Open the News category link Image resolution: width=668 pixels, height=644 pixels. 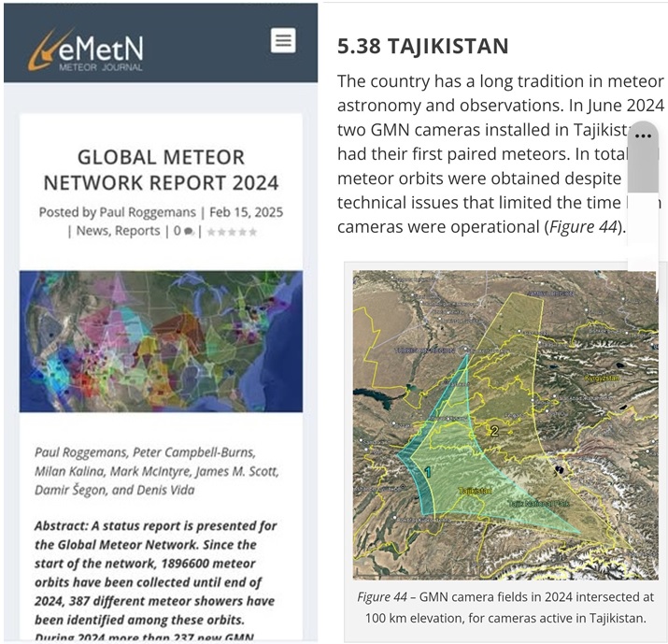point(92,231)
